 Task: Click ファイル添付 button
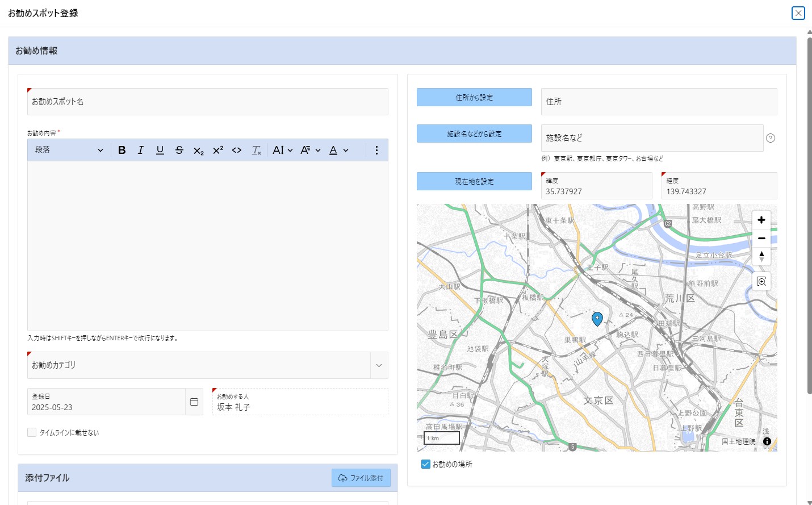coord(361,478)
